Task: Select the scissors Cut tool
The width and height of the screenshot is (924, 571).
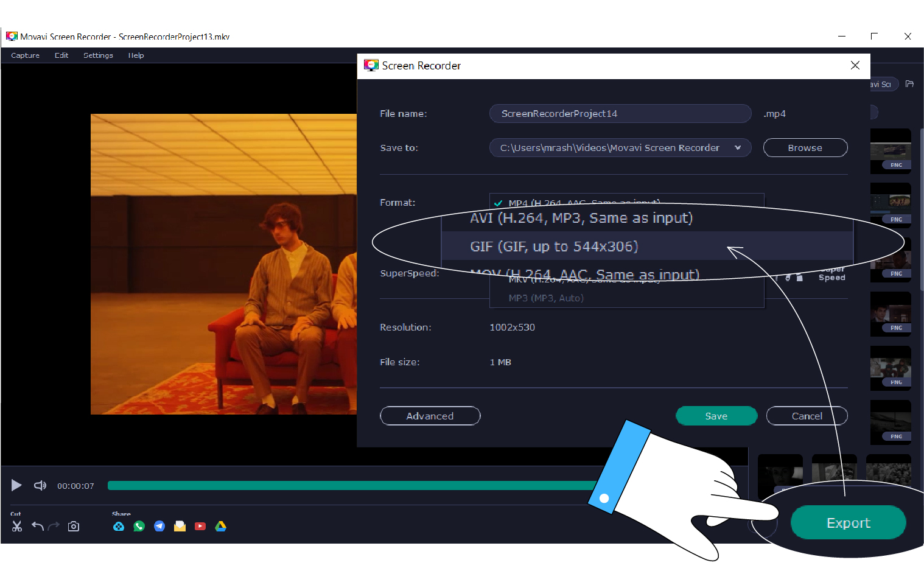Action: (x=16, y=526)
